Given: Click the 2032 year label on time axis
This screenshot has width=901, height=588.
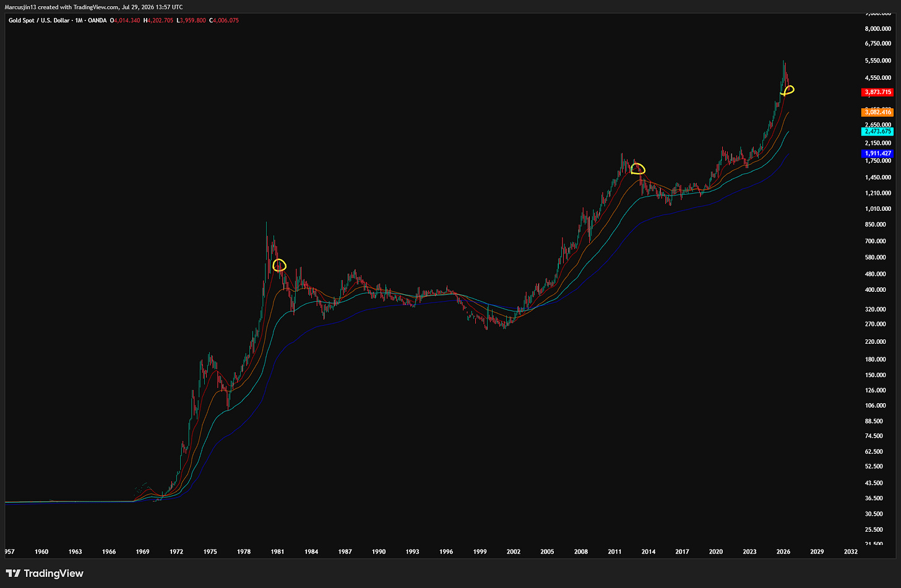Looking at the screenshot, I should click(x=851, y=552).
